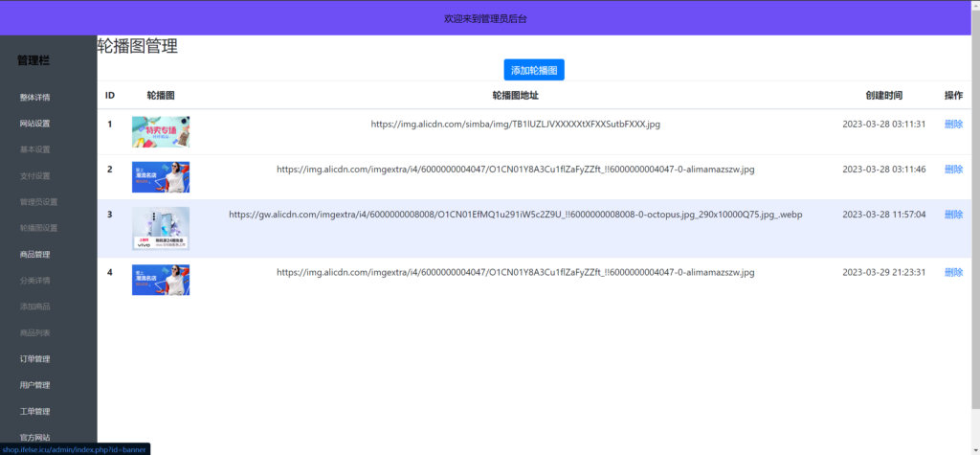Click the row 4 banner thumbnail
Image resolution: width=980 pixels, height=455 pixels.
point(161,280)
